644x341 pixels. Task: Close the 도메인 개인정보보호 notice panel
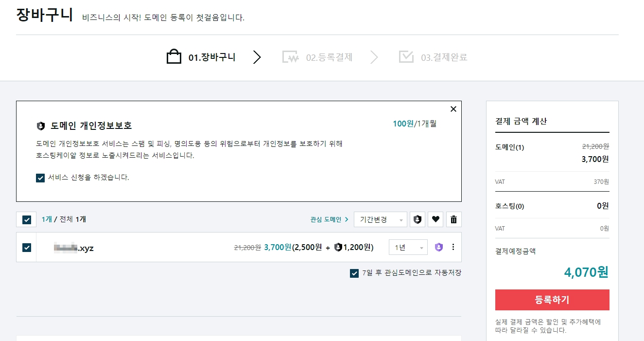pyautogui.click(x=453, y=109)
